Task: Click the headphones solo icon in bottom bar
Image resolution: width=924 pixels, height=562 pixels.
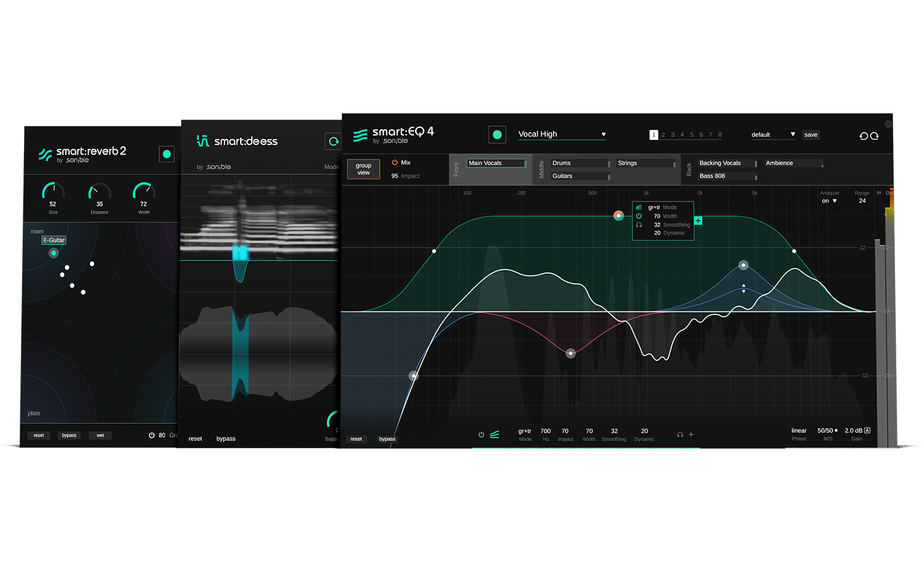Action: tap(680, 435)
